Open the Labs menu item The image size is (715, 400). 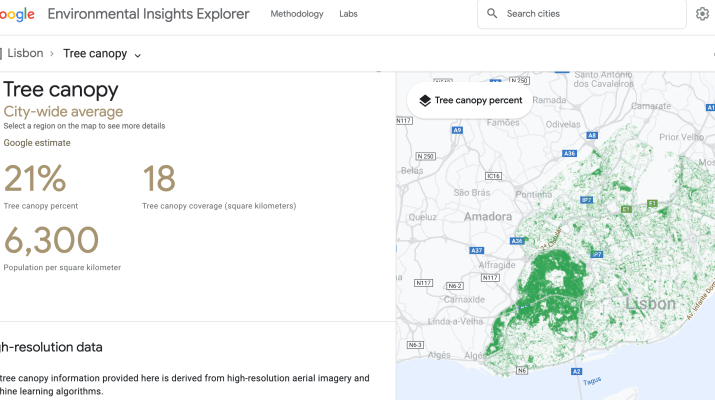[x=348, y=14]
